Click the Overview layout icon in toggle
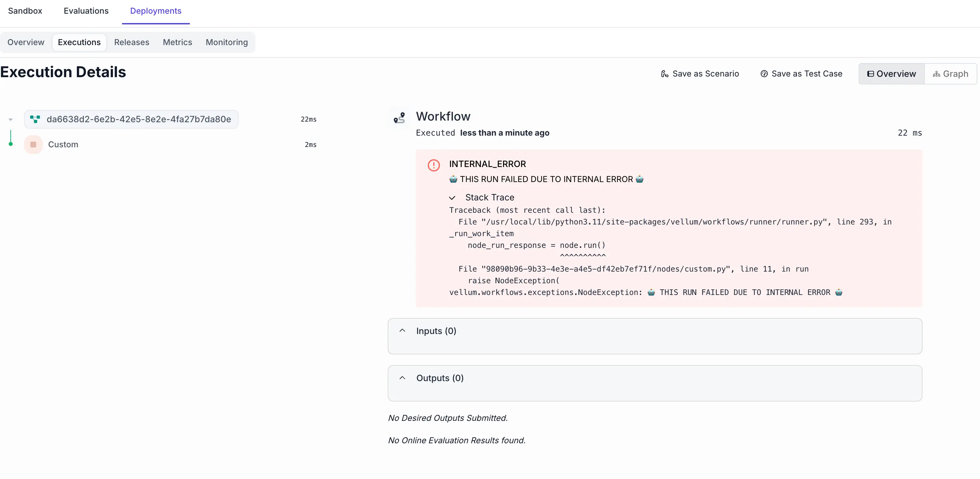 [x=870, y=74]
